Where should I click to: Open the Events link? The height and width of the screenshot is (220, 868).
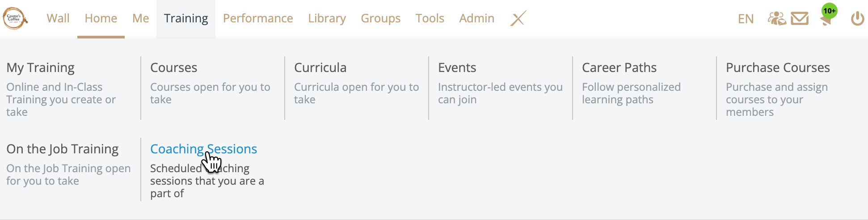point(457,68)
